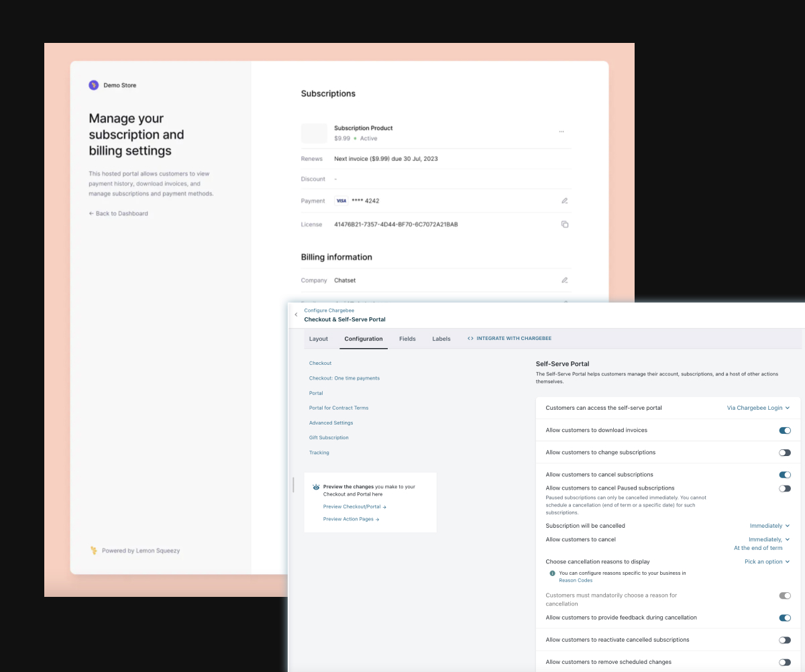
Task: Open the Subscription will be cancelled Immediately dropdown
Action: pos(769,525)
